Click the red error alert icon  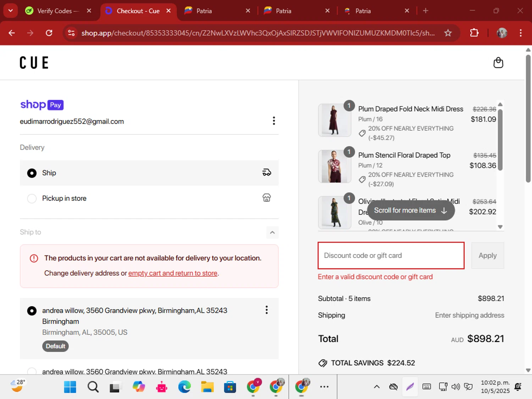pos(34,258)
